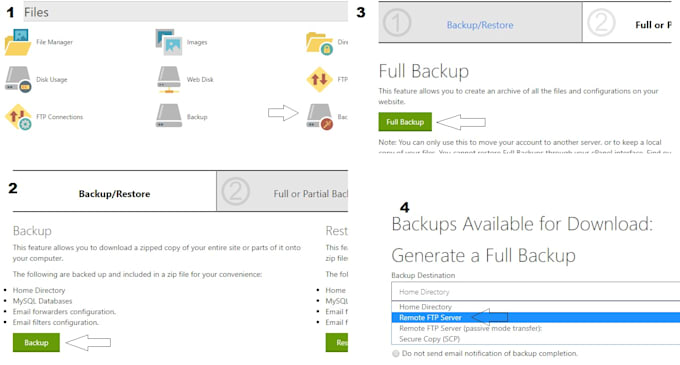Open the Directory Privacy folder icon
Screen dimensions: 680x365
320,43
